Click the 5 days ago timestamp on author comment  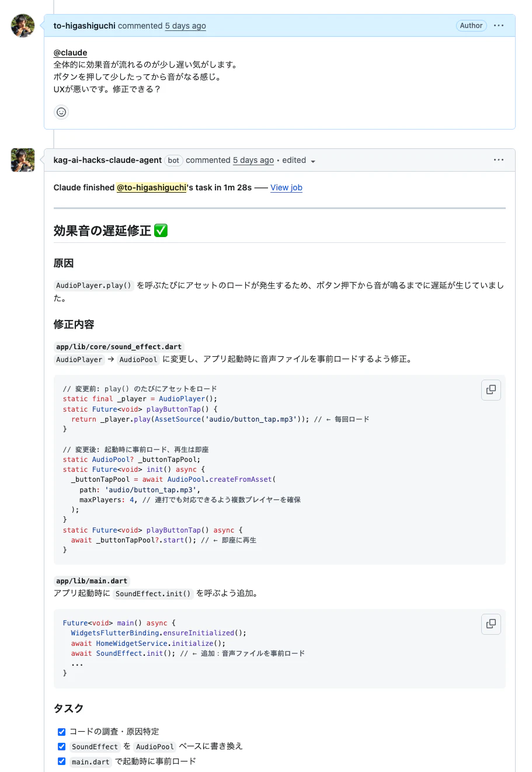point(185,25)
